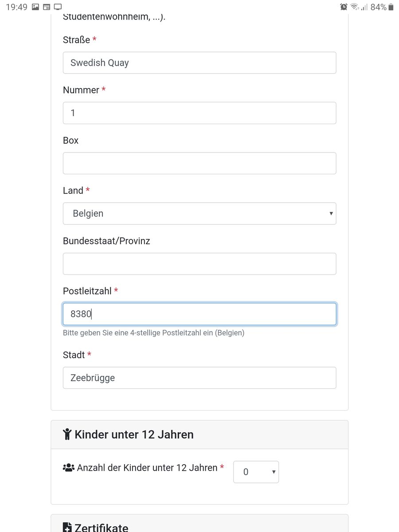Tap the child icon beside Kinder heading
The height and width of the screenshot is (532, 399).
(x=67, y=434)
